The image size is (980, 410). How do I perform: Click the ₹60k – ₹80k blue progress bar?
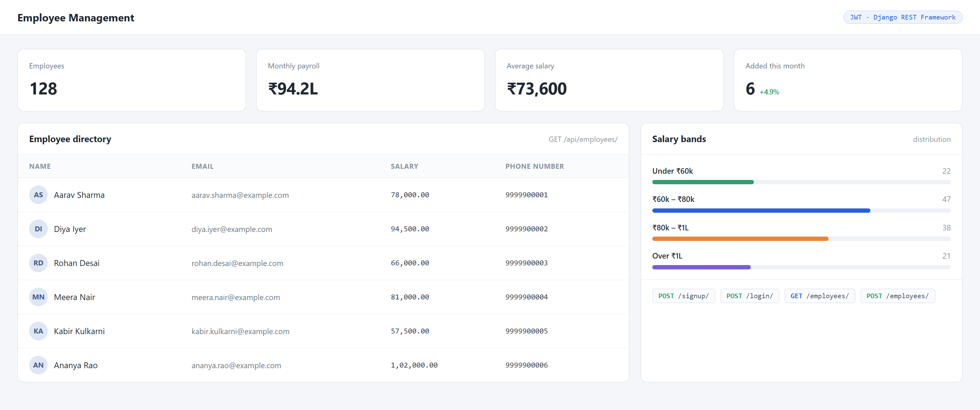[761, 210]
